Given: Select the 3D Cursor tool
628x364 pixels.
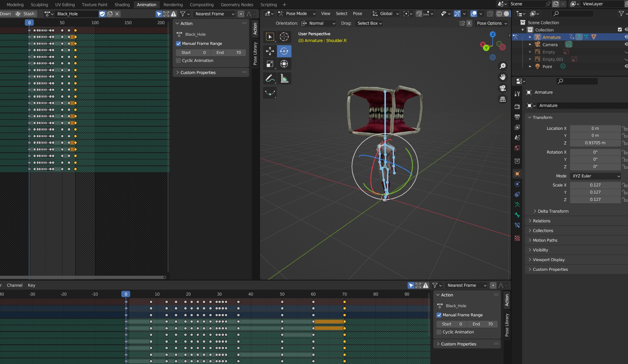Looking at the screenshot, I should (284, 37).
